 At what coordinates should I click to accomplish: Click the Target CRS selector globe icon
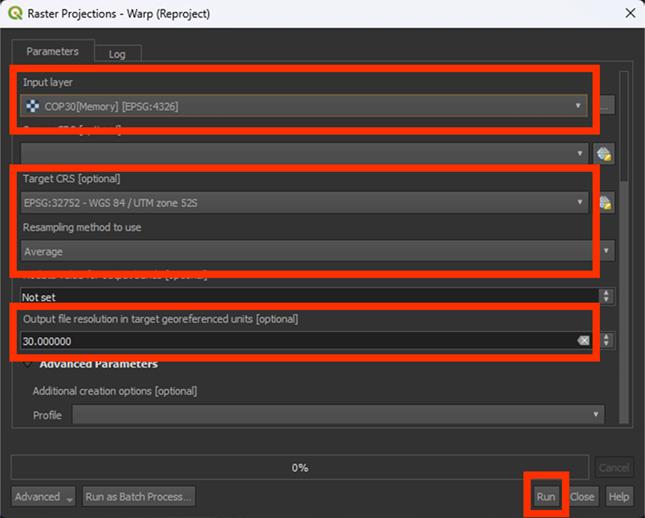(x=604, y=203)
